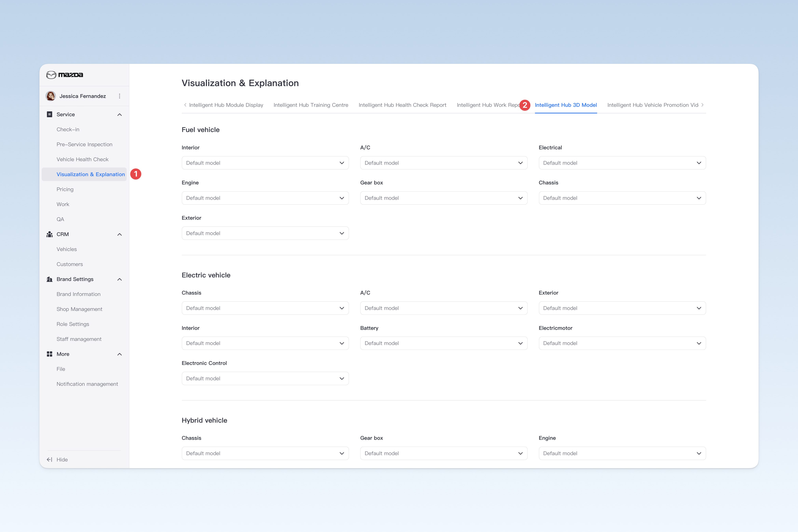Open Jessica Fernandez's avatar
Viewport: 798px width, 532px height.
pos(51,96)
